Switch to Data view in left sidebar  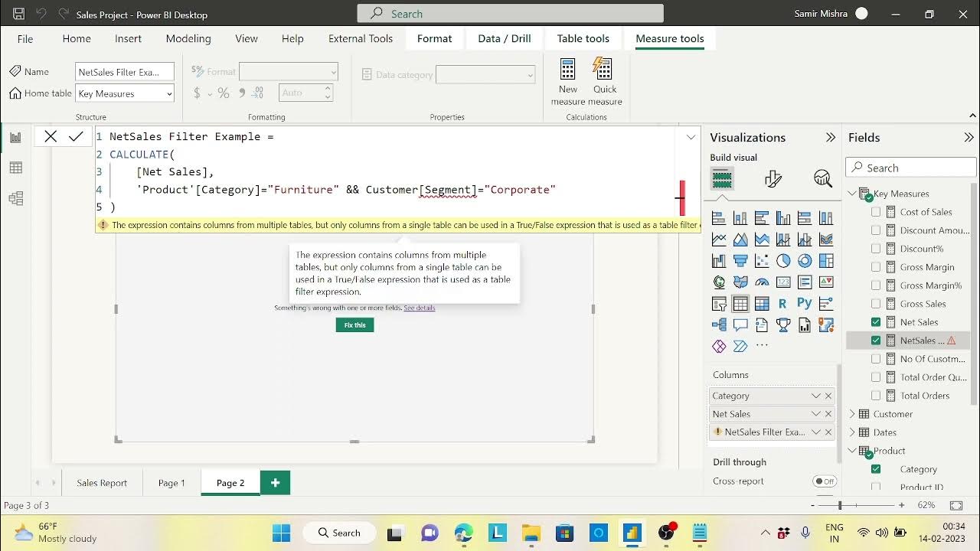pyautogui.click(x=16, y=168)
